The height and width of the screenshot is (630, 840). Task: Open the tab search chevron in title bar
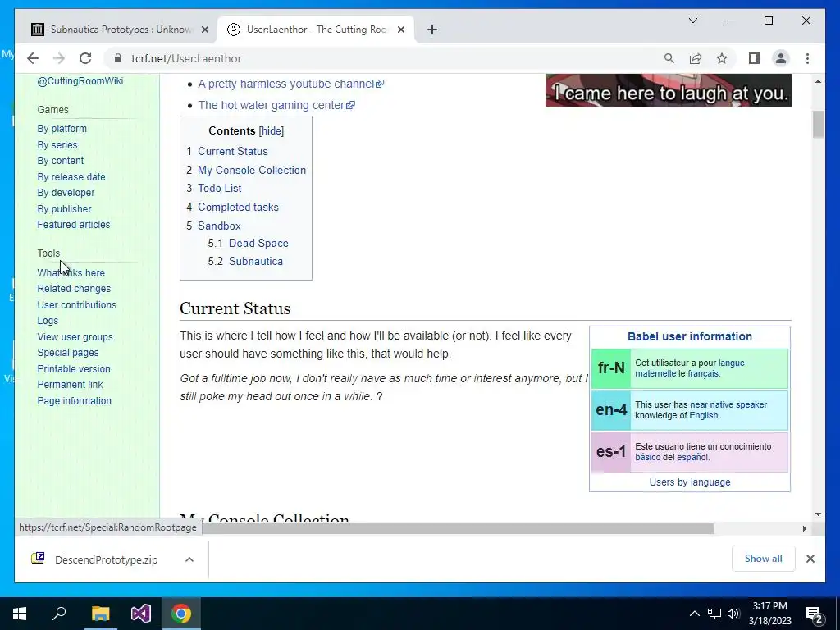pos(692,21)
